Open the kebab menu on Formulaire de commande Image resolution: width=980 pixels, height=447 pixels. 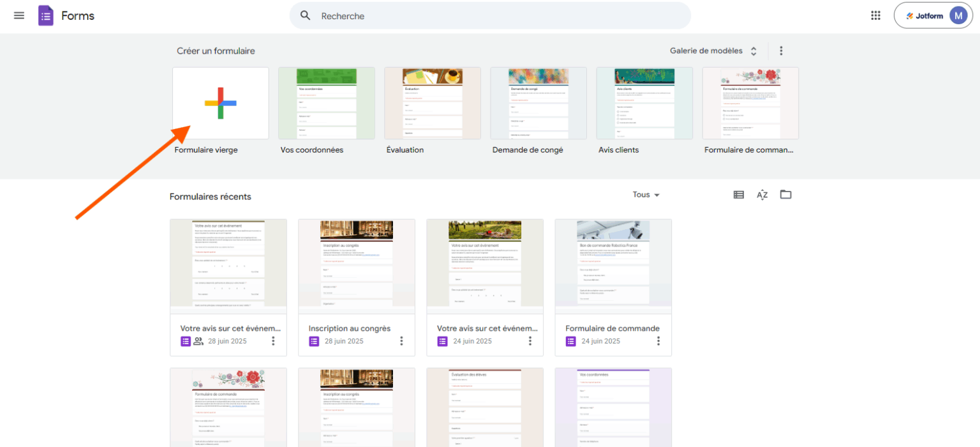658,340
